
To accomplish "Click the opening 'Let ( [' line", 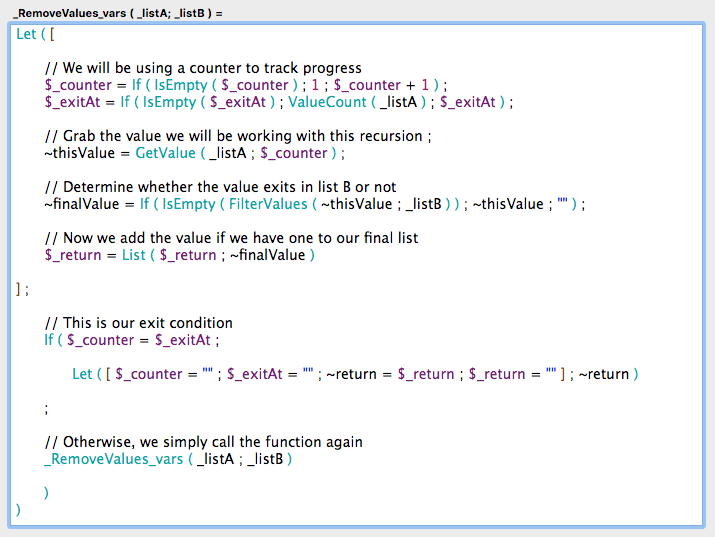I will [35, 34].
